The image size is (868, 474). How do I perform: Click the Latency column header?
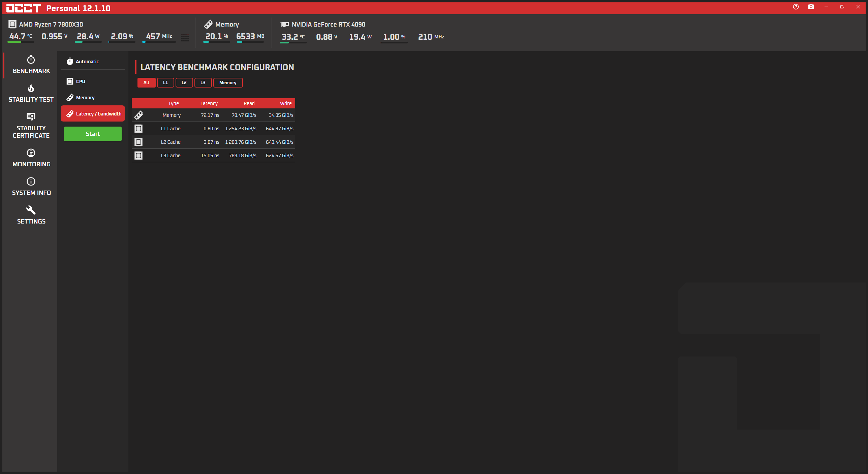pos(209,103)
